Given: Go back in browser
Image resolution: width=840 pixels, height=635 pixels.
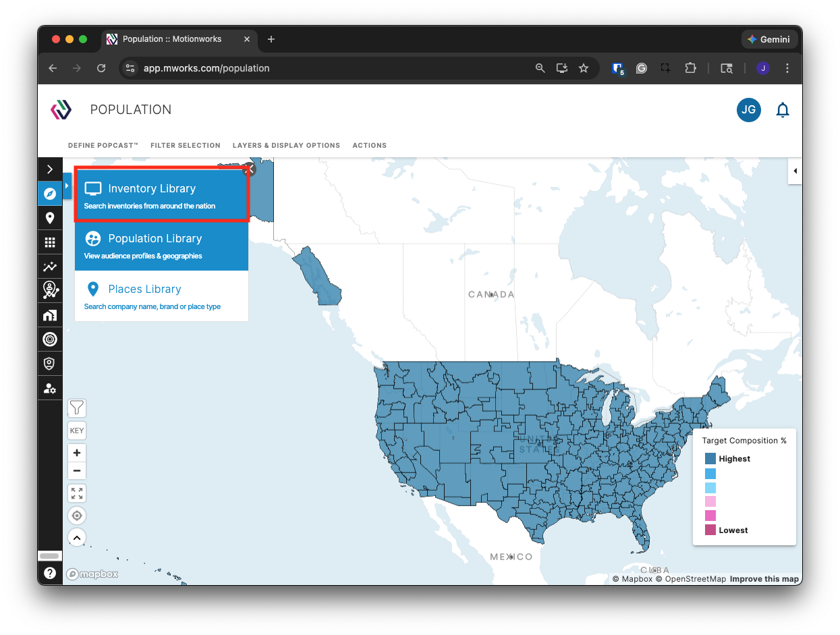Looking at the screenshot, I should pyautogui.click(x=53, y=68).
